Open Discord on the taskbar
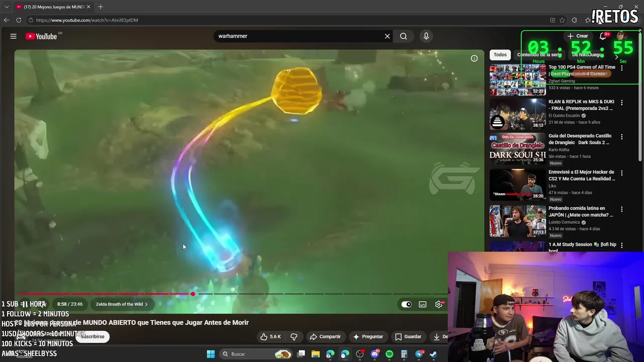644x362 pixels. (374, 354)
